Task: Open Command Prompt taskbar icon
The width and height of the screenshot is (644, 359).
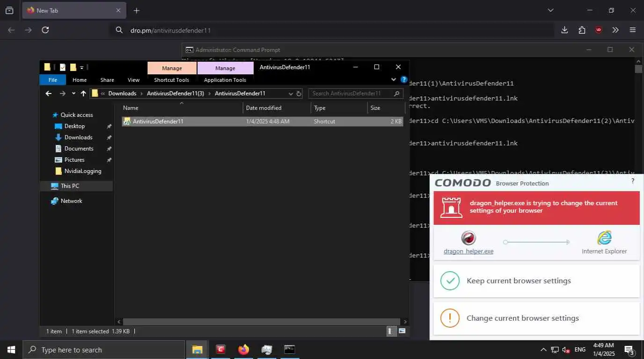Action: [x=289, y=350]
